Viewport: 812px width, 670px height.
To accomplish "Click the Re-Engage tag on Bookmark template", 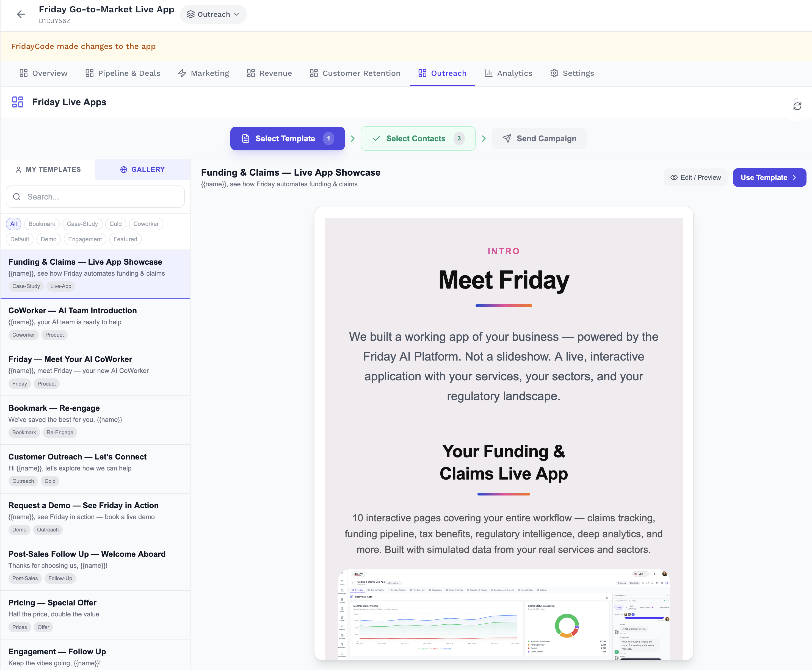I will coord(60,433).
